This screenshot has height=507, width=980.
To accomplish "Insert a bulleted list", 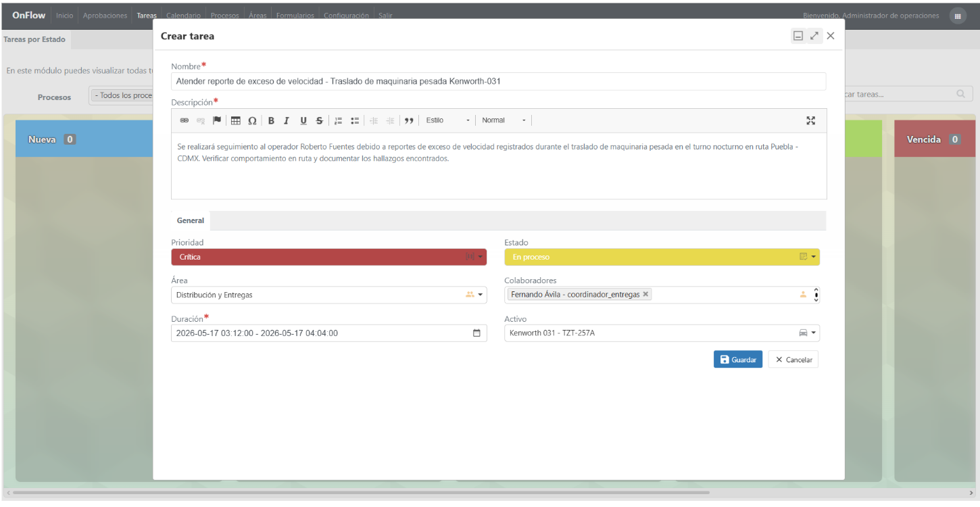I will coord(355,120).
